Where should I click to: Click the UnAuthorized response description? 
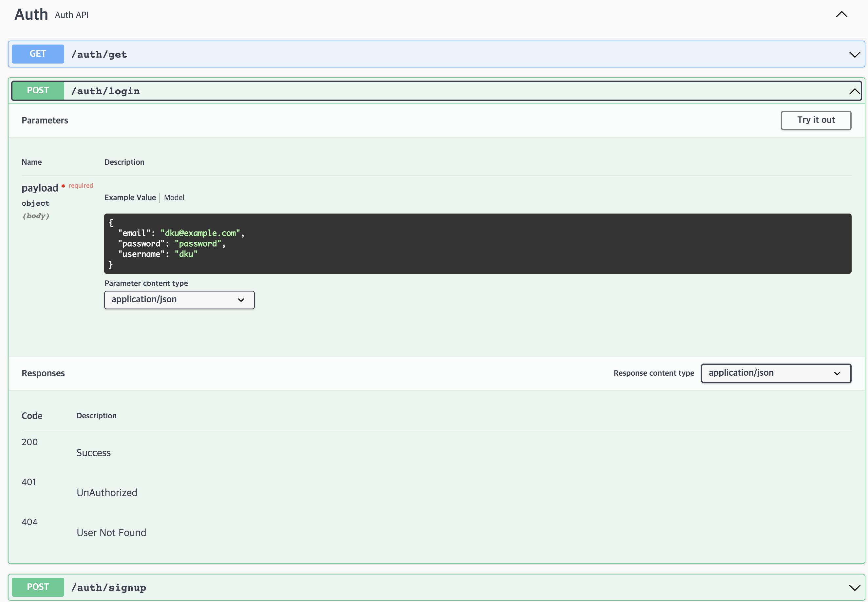click(x=107, y=493)
